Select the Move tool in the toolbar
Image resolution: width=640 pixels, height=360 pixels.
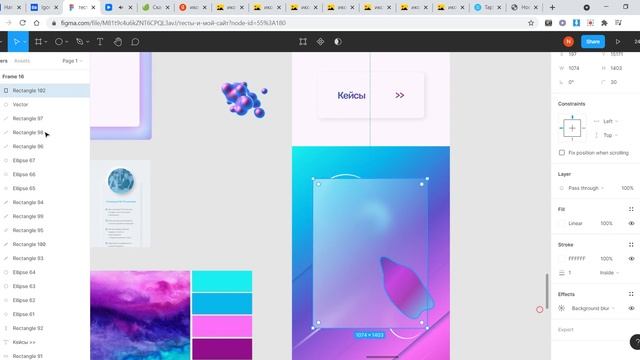pos(17,42)
